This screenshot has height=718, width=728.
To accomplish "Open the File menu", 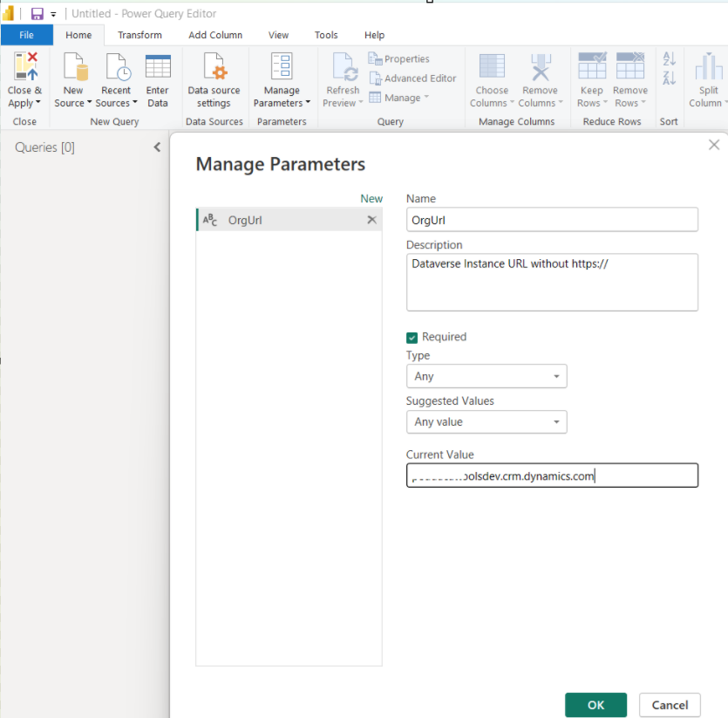I will [26, 35].
